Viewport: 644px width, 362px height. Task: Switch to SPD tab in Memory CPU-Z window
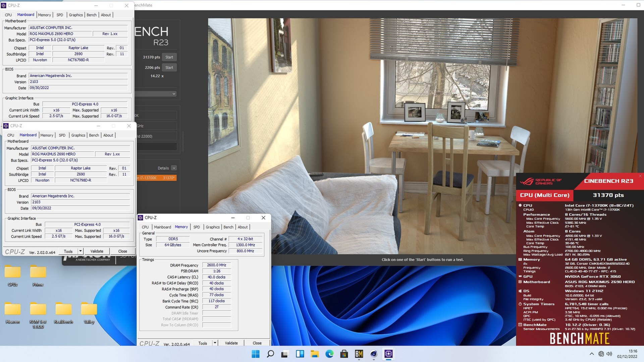[197, 227]
